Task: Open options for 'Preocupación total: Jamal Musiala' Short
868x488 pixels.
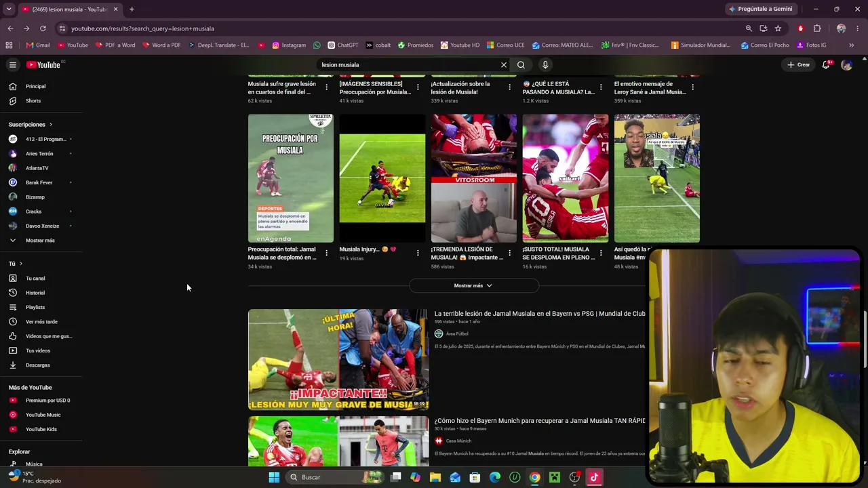Action: click(x=326, y=253)
